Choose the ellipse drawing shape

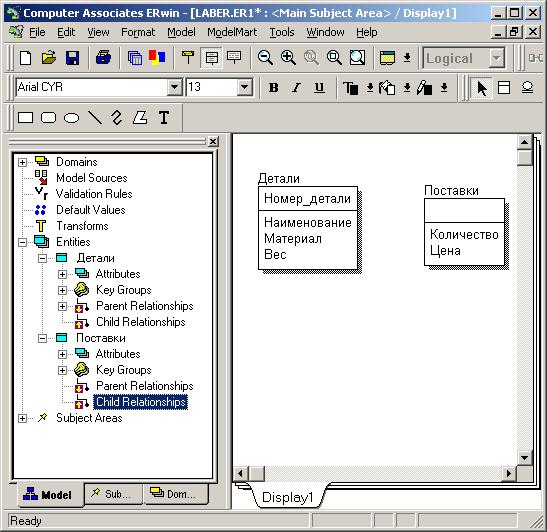click(72, 118)
